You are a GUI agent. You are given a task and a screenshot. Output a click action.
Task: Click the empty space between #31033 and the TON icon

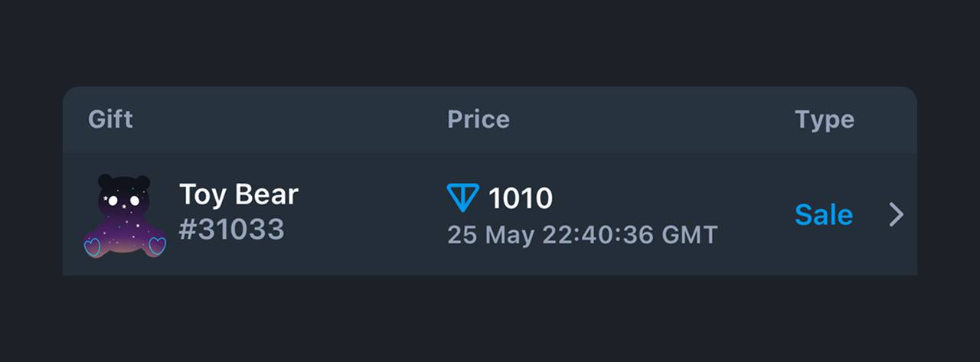[366, 216]
